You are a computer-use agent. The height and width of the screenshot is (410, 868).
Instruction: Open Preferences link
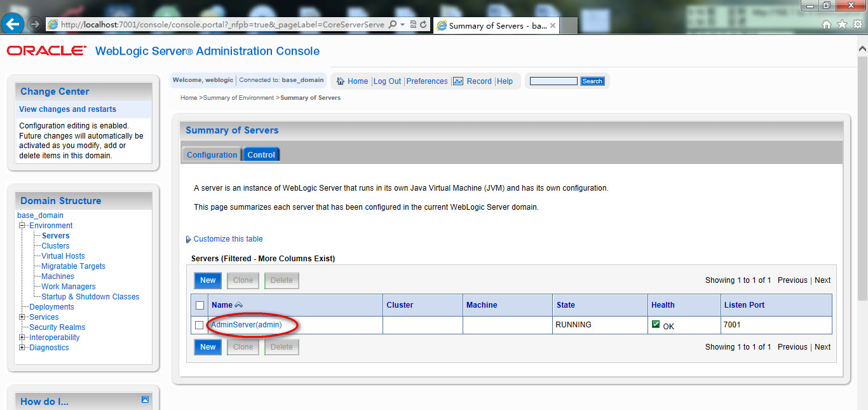pyautogui.click(x=427, y=81)
